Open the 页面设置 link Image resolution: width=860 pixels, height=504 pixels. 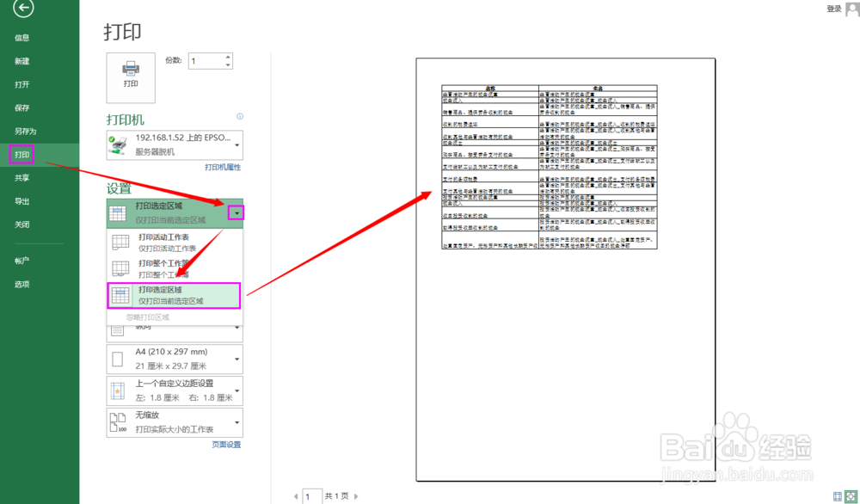pos(226,445)
